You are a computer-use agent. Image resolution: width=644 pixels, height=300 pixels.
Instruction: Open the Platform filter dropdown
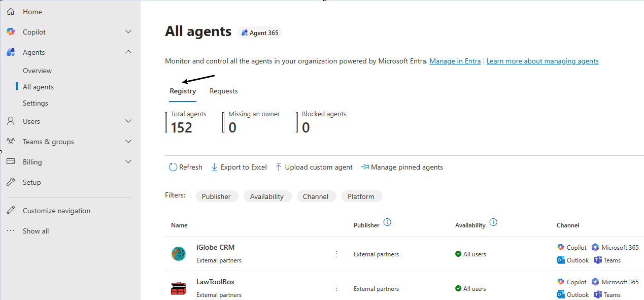361,196
